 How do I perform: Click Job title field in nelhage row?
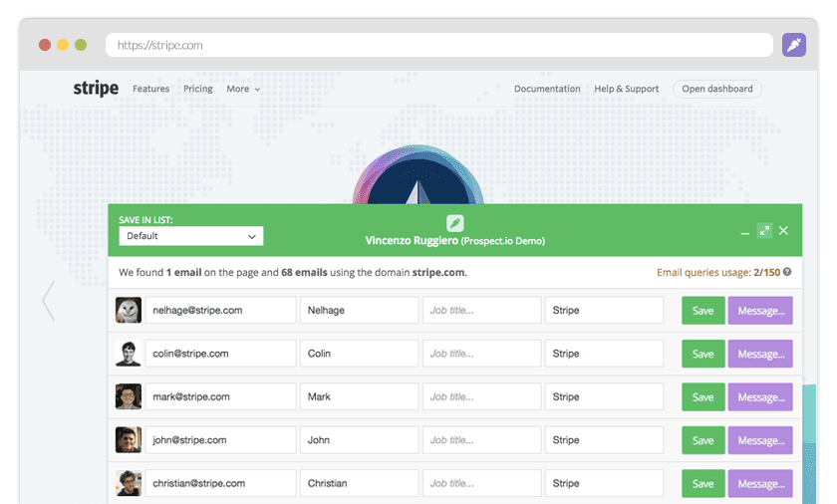pos(481,311)
